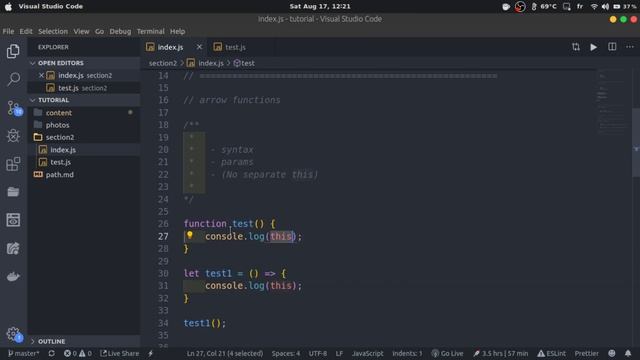Click the lightbulb code action on line 27
The height and width of the screenshot is (360, 640).
(x=190, y=235)
